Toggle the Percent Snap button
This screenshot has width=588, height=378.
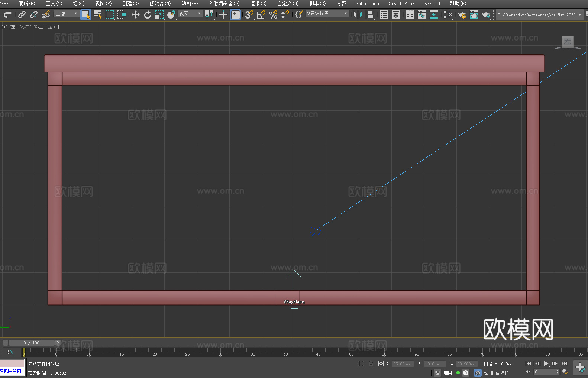273,14
